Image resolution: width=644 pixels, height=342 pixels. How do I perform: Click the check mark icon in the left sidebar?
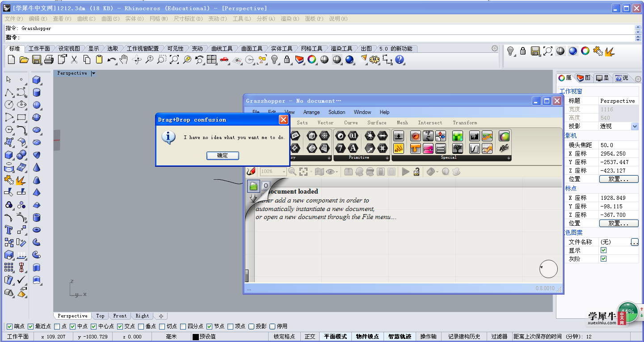coord(21,280)
